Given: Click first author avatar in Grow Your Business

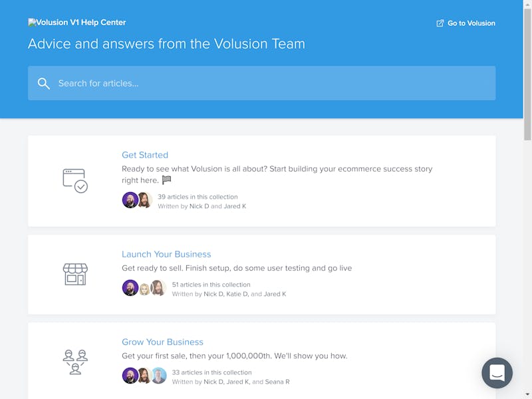Looking at the screenshot, I should [x=130, y=376].
